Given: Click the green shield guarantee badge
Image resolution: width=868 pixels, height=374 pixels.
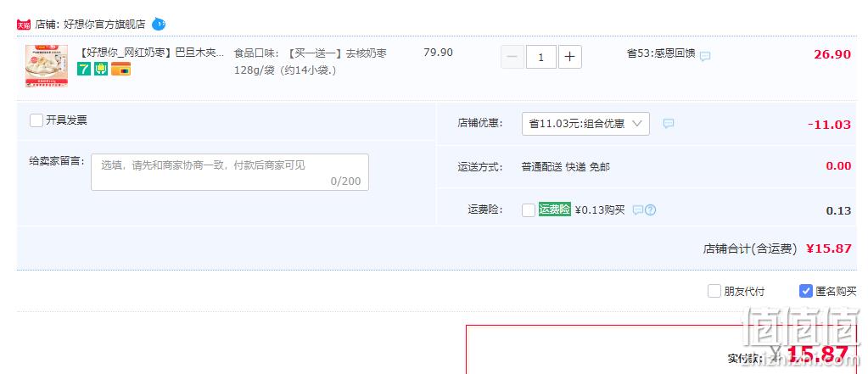Looking at the screenshot, I should click(x=101, y=69).
